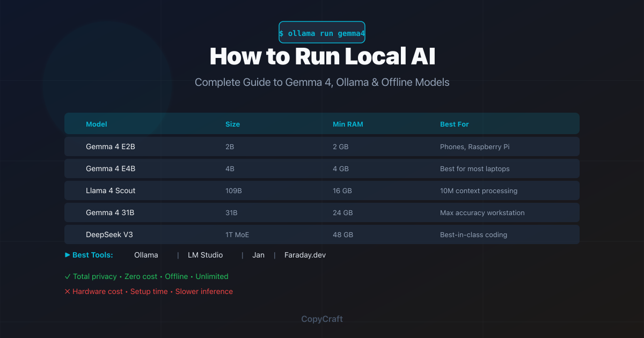Click the 'Ollama' tool name
The height and width of the screenshot is (338, 644).
click(x=146, y=255)
